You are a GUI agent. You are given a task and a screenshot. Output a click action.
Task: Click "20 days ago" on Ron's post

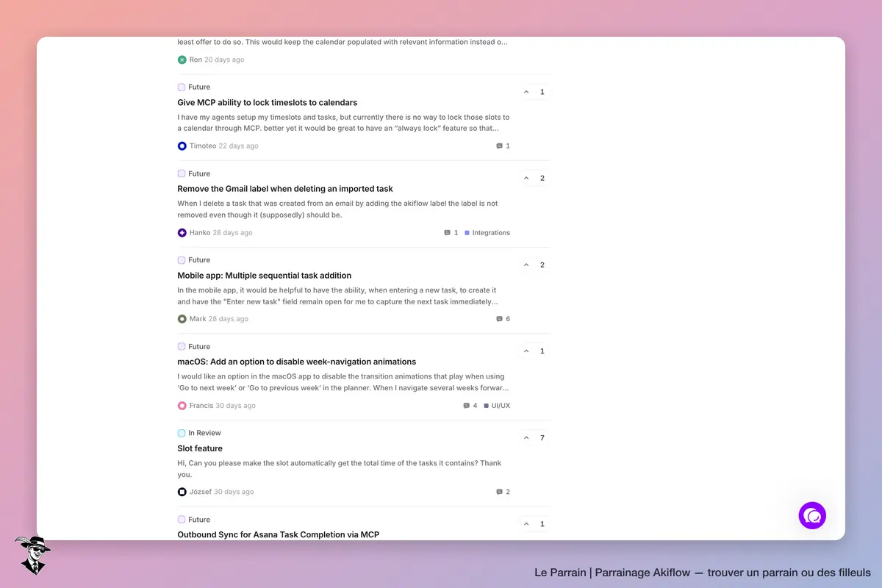(224, 60)
